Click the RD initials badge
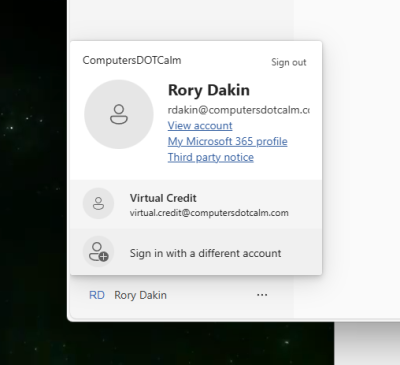Viewport: 400px width, 365px height. (x=97, y=295)
